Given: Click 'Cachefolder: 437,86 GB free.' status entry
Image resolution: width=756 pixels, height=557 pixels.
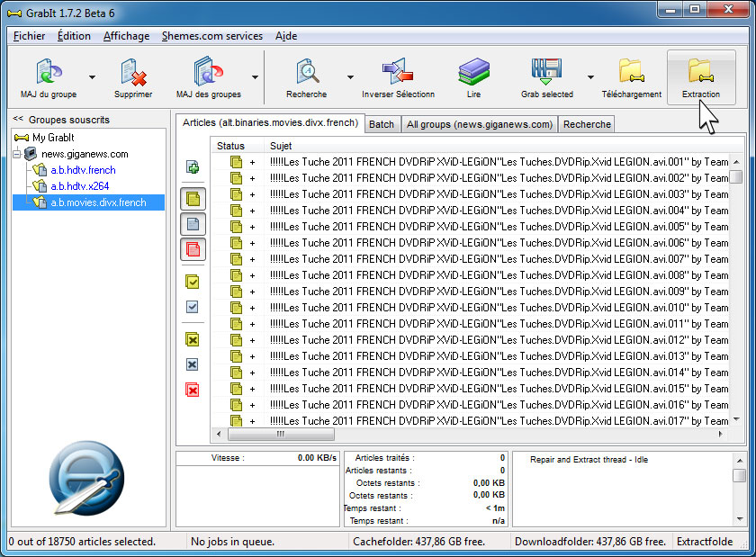Looking at the screenshot, I should [418, 542].
